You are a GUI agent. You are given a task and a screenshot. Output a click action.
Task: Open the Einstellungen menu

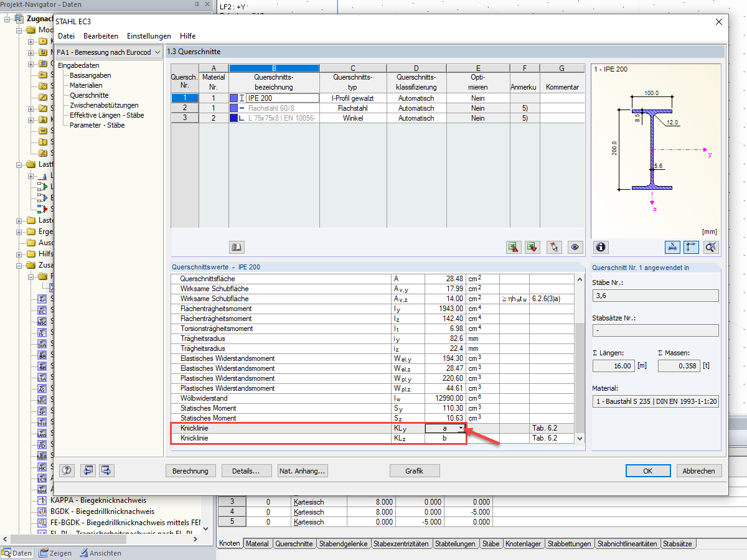(149, 36)
